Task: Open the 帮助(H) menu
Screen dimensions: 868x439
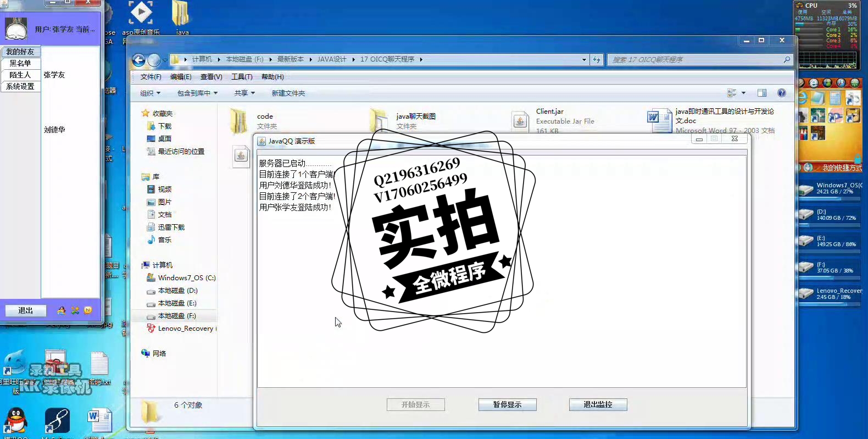Action: point(272,77)
